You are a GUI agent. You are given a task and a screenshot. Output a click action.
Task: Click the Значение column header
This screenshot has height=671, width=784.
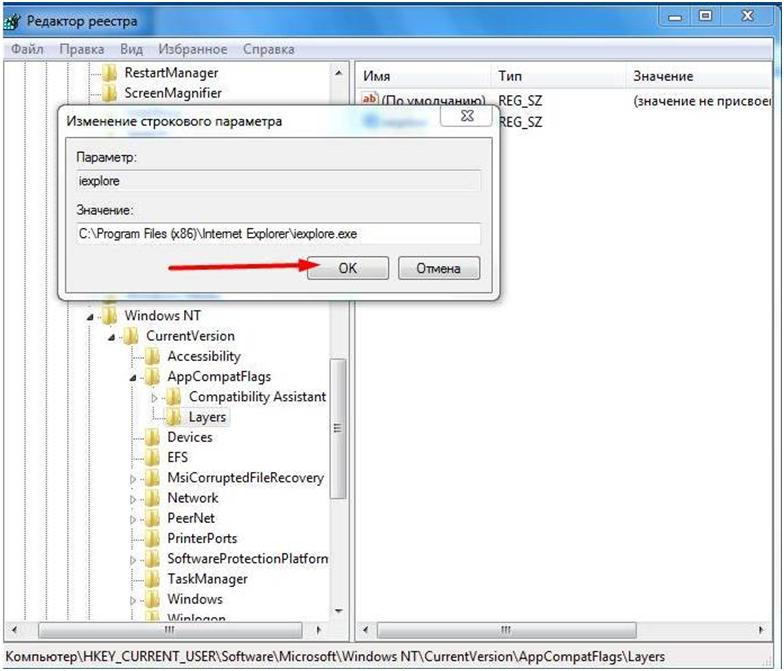[x=699, y=76]
